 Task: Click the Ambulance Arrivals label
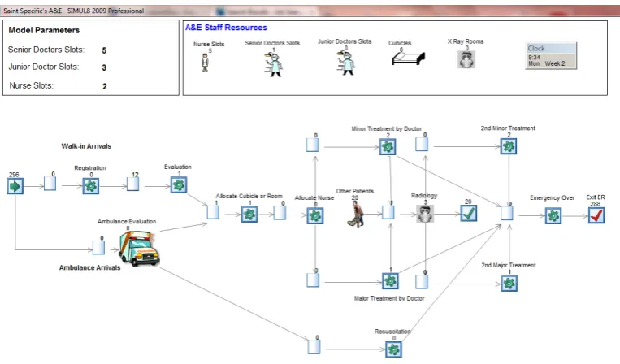pos(89,267)
